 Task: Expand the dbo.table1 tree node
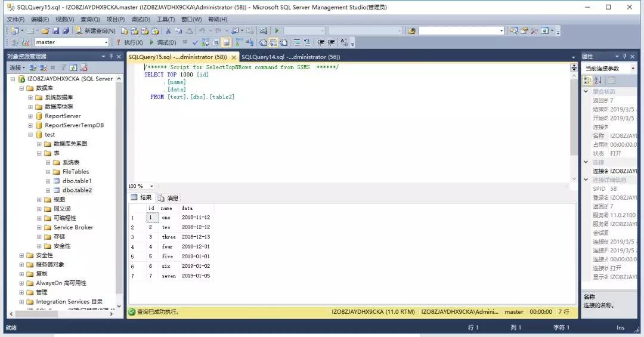pyautogui.click(x=48, y=181)
